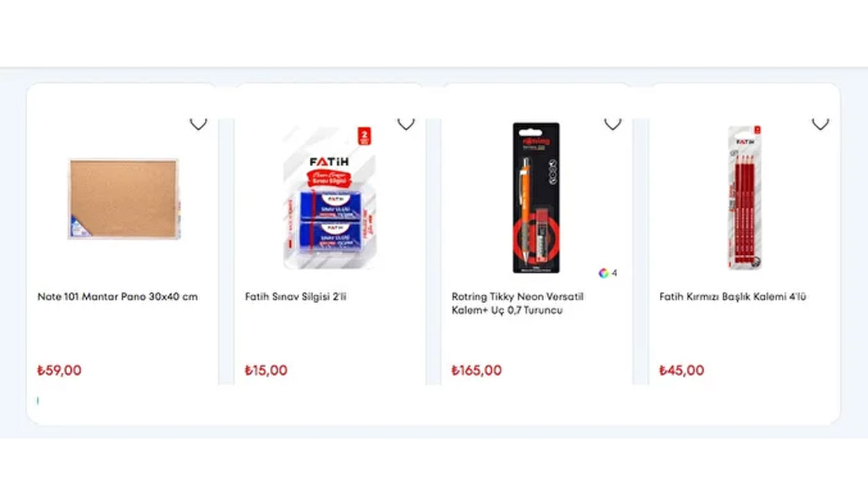Click Fatih Sınav Silgisi 2'li title

pos(296,297)
